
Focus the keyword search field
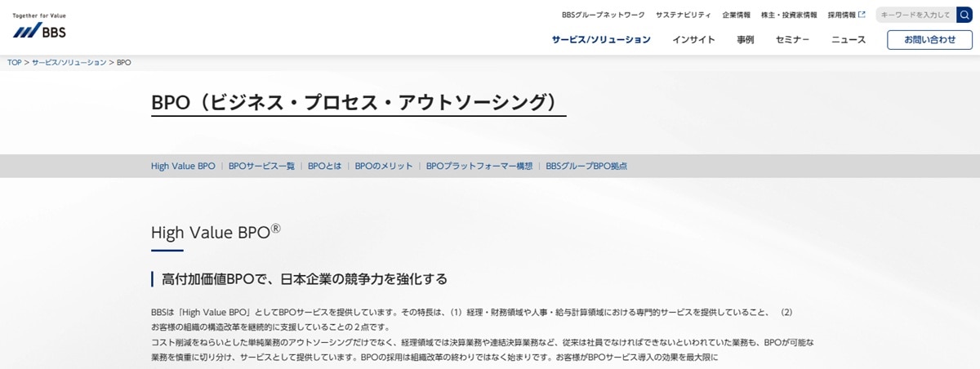(916, 15)
